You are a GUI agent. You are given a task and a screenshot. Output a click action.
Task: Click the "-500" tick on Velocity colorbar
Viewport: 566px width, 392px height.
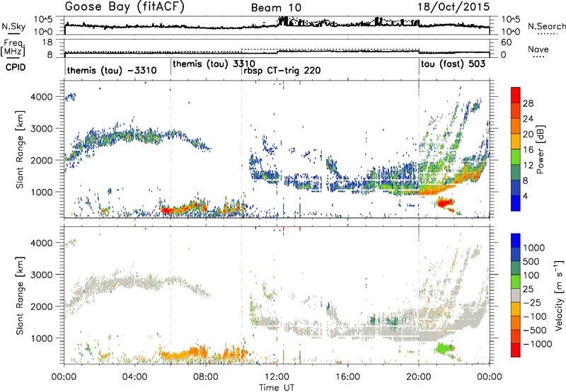coord(535,330)
